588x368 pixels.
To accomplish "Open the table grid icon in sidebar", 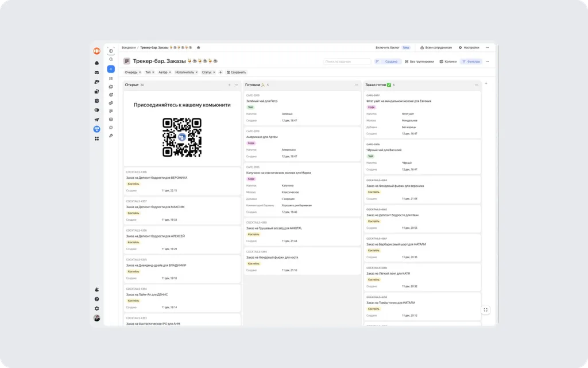I will [111, 120].
